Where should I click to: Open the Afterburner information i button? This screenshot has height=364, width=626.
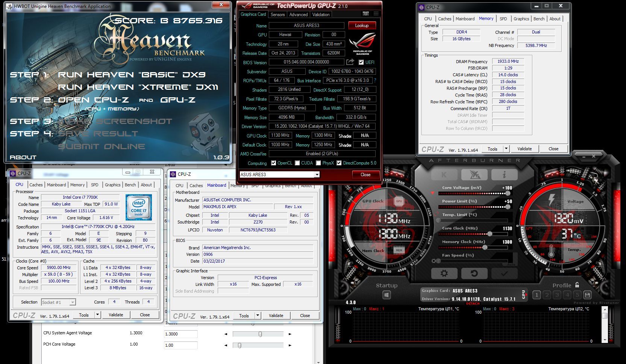pyautogui.click(x=504, y=174)
